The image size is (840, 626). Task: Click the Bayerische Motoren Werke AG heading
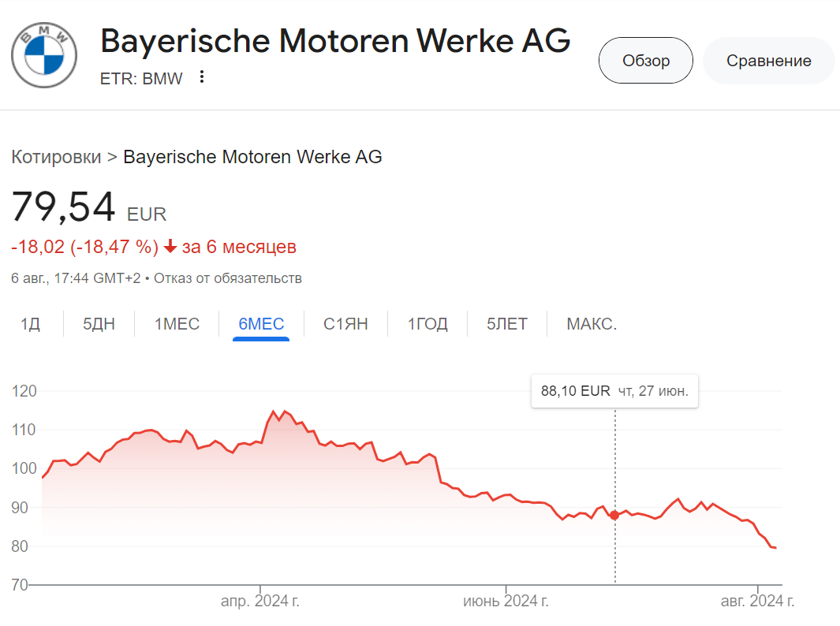pyautogui.click(x=335, y=41)
